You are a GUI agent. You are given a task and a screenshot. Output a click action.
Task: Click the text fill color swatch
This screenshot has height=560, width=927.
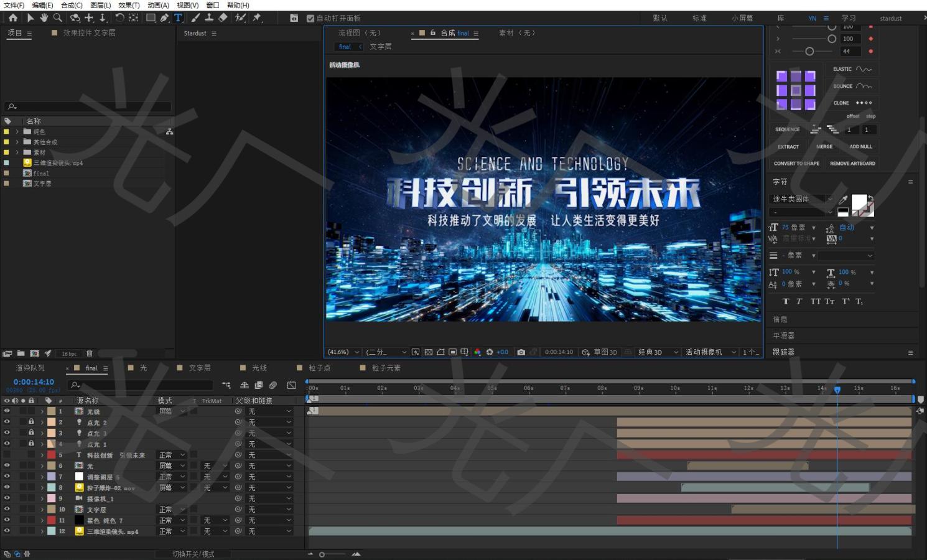[x=859, y=202]
